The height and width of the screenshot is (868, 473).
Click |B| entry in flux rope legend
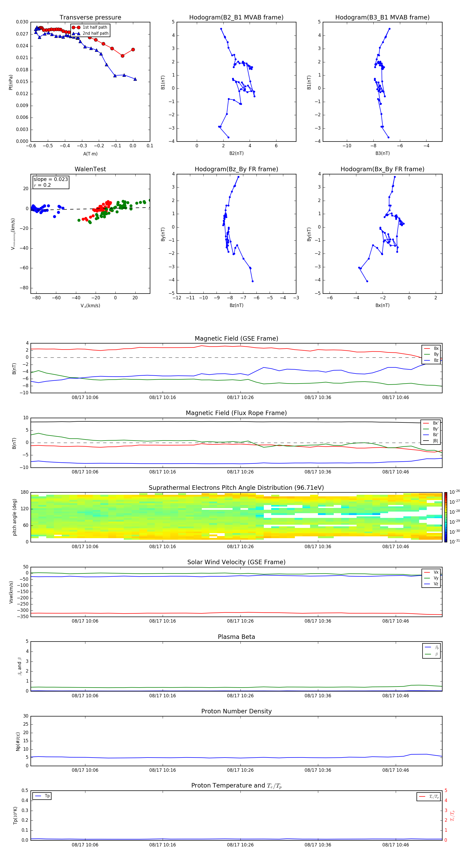point(431,441)
